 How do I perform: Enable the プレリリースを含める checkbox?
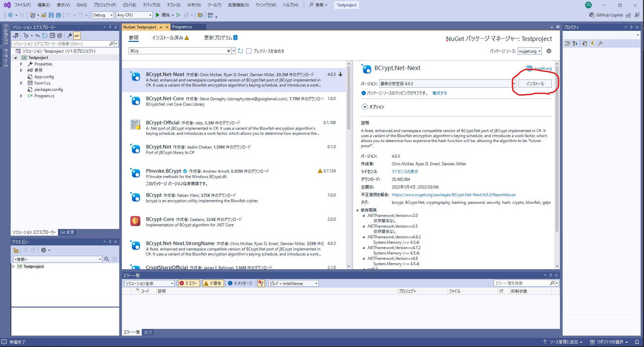(x=249, y=51)
